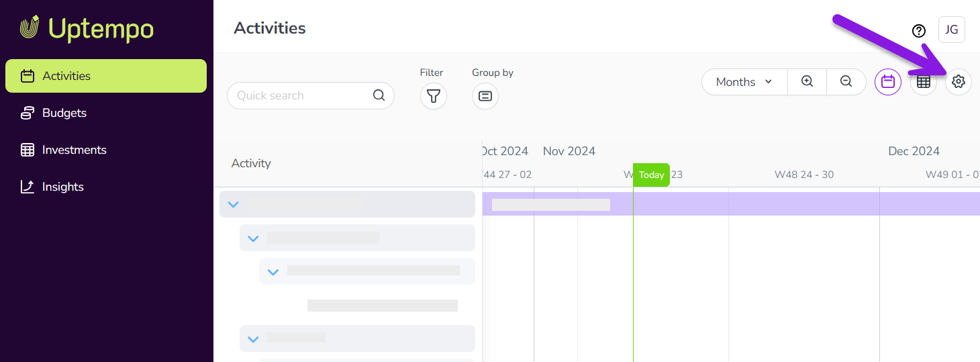Click the Budgets coins icon
980x362 pixels.
pyautogui.click(x=28, y=113)
